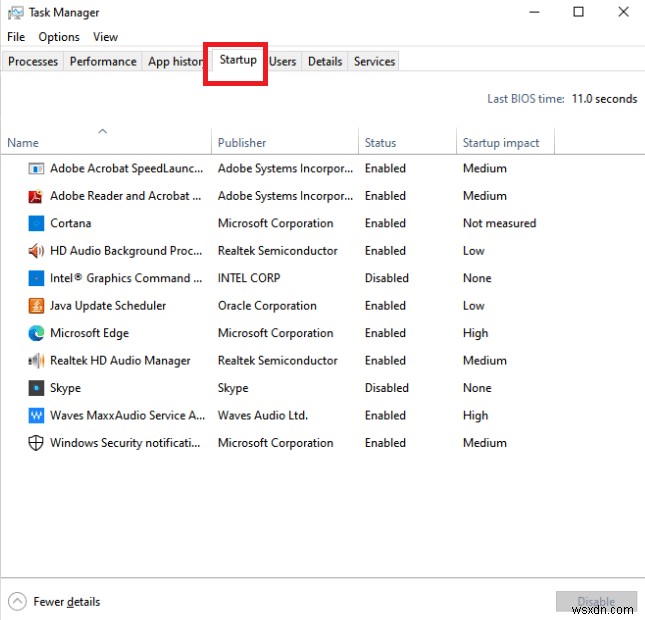This screenshot has height=620, width=645.
Task: Select the Java Update Scheduler name
Action: [108, 306]
